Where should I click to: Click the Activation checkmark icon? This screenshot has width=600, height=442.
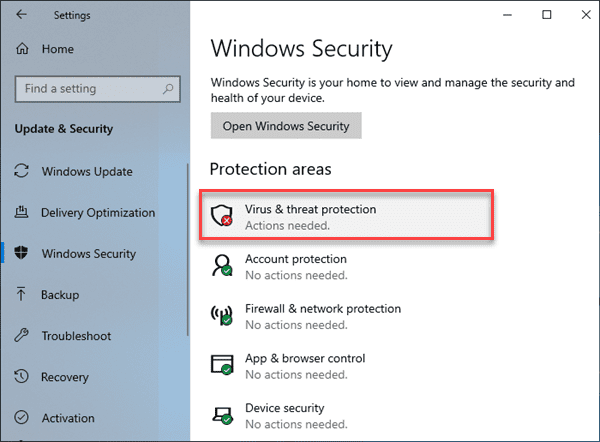pos(21,418)
